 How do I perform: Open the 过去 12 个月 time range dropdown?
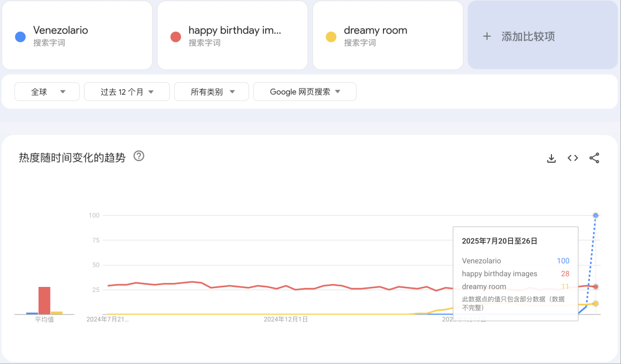(126, 91)
